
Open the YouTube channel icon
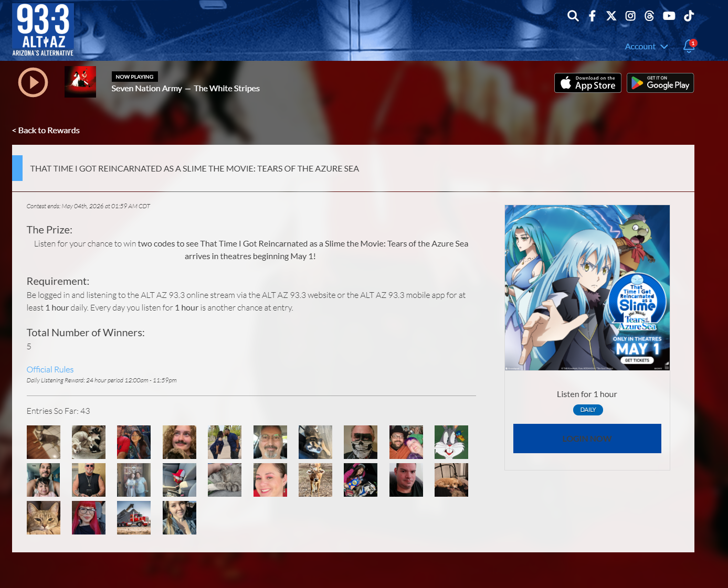tap(669, 16)
